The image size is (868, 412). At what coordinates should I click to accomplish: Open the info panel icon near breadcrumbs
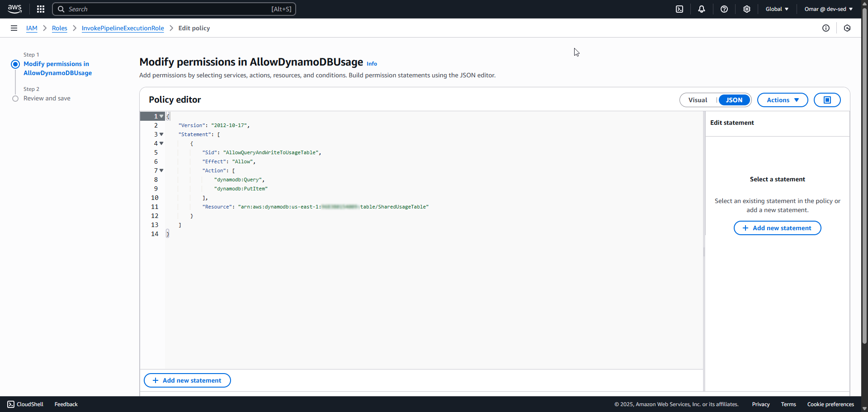coord(826,28)
